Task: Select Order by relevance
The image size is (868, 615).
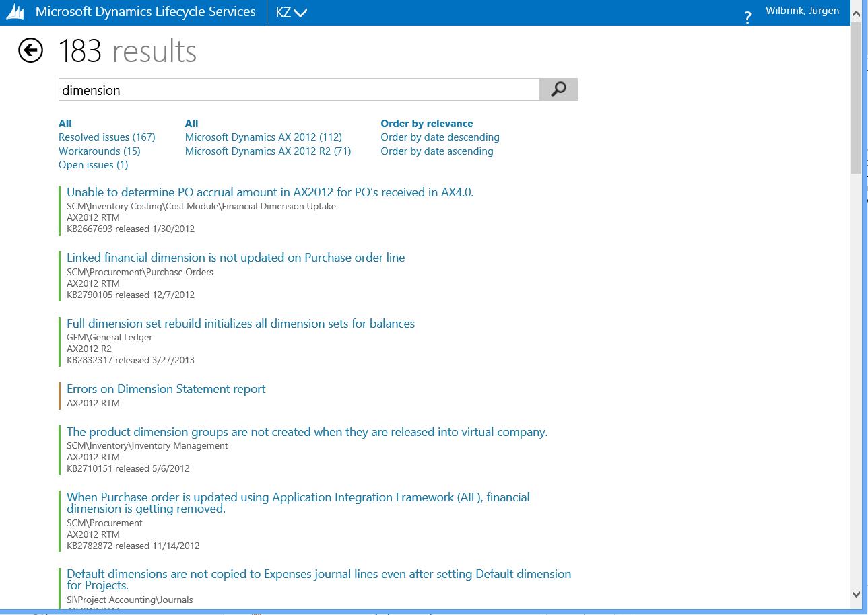Action: click(x=427, y=123)
